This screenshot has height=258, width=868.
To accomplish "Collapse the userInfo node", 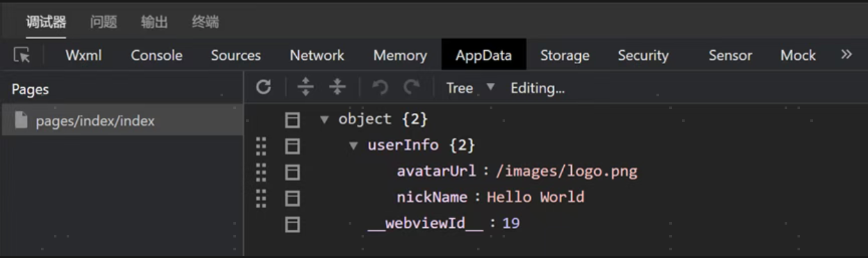I will tap(353, 146).
